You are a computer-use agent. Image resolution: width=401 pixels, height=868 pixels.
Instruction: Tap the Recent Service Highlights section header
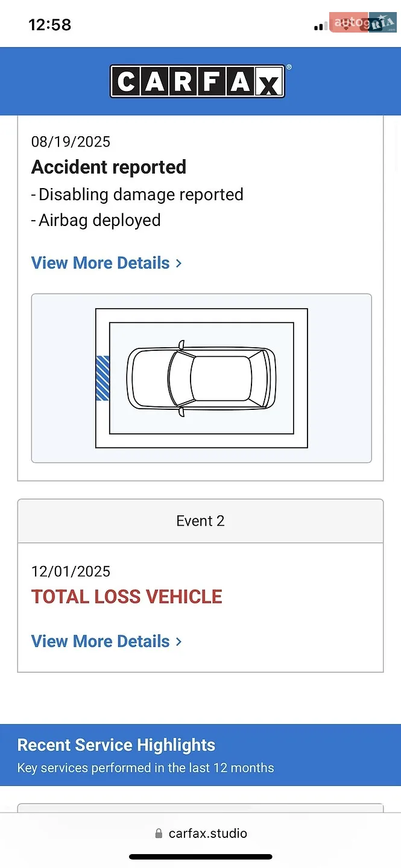200,755
